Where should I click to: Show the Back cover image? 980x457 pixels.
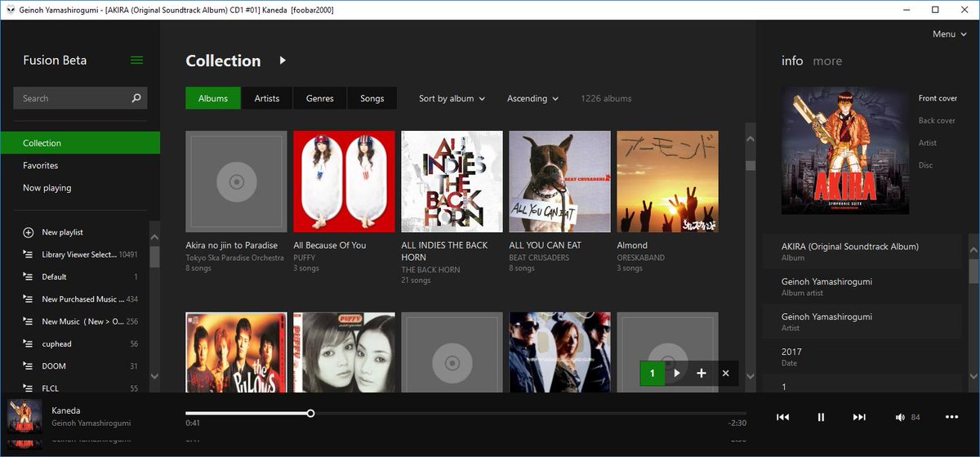coord(937,120)
